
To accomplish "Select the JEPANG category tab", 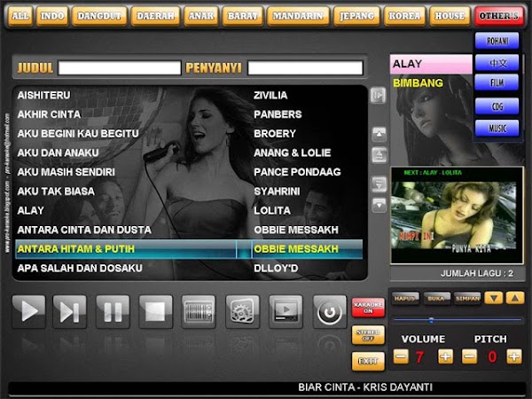I will pyautogui.click(x=356, y=16).
